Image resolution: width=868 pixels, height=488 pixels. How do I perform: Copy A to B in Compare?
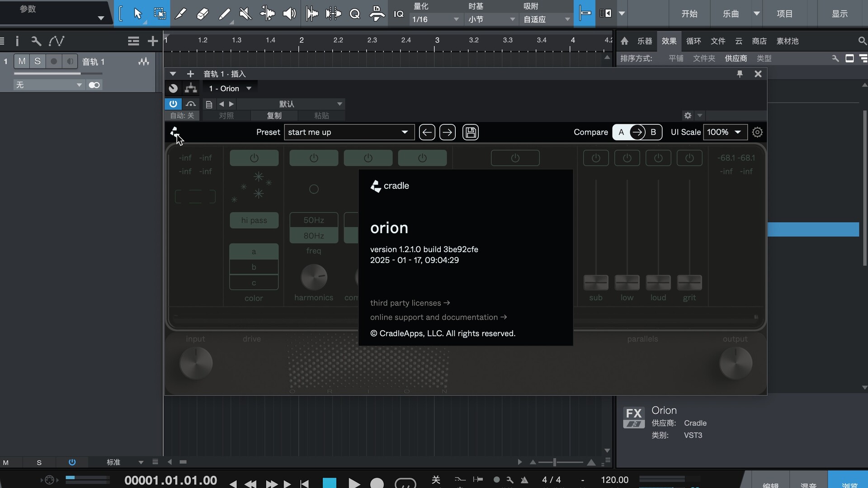tap(637, 132)
